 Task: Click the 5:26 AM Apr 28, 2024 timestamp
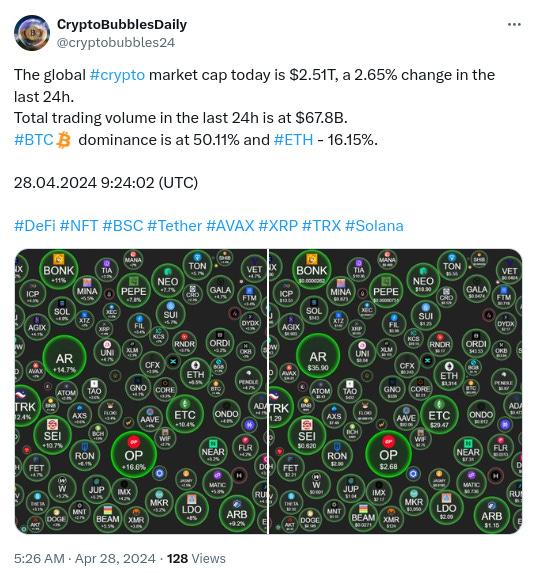(x=85, y=559)
